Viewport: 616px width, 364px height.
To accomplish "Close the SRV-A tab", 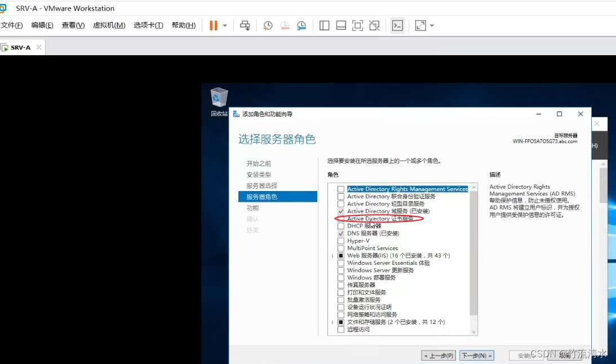I will coord(38,47).
